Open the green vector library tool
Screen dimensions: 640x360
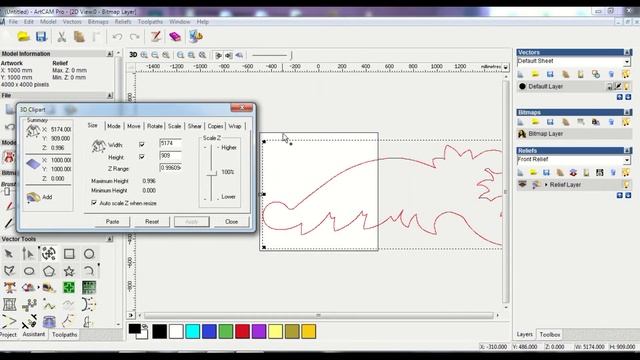coord(69,288)
